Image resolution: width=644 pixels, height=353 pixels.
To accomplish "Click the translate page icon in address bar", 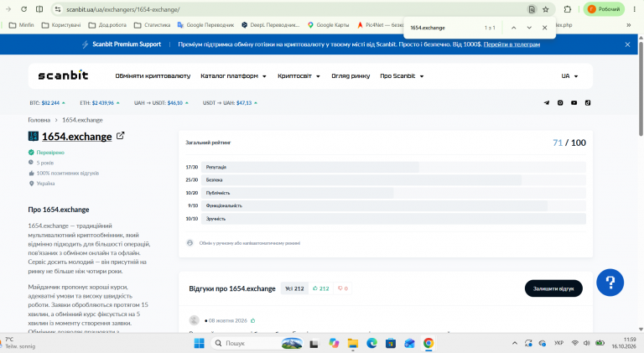I will coord(532,9).
